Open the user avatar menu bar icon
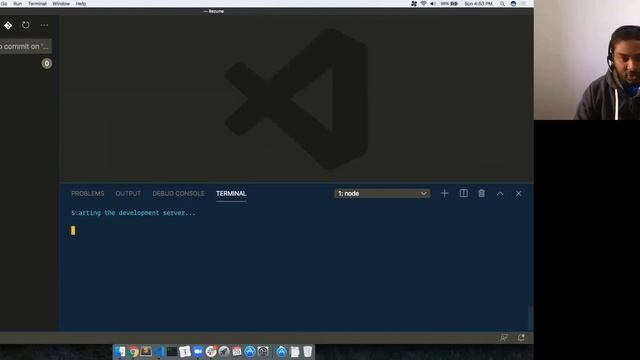Viewport: 640px width, 360px height. [513, 4]
